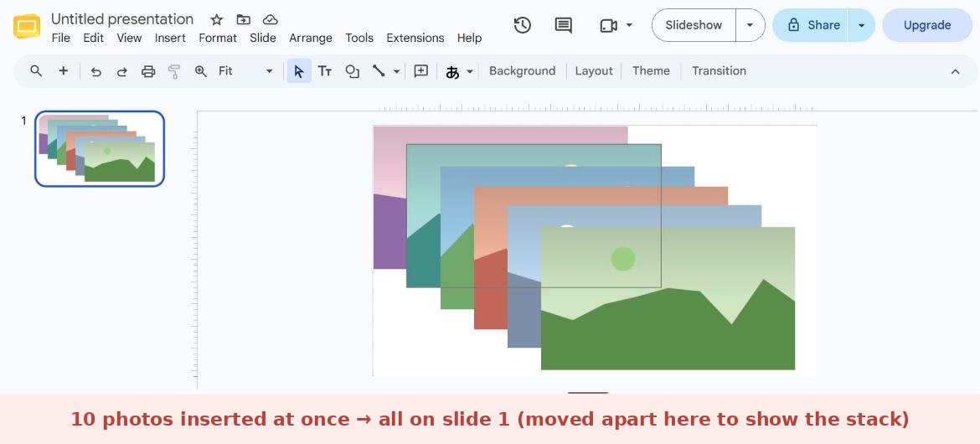Select the Text box tool
This screenshot has width=980, height=444.
click(x=324, y=71)
